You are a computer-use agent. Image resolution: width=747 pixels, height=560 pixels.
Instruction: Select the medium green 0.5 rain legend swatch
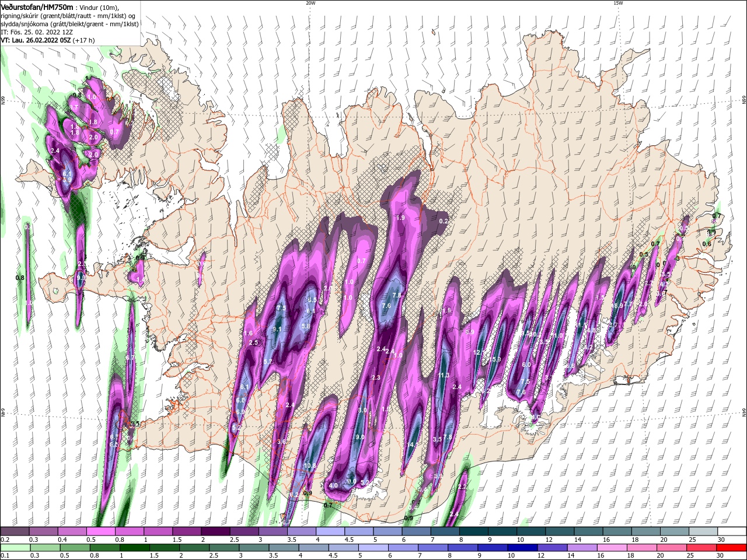[x=75, y=548]
